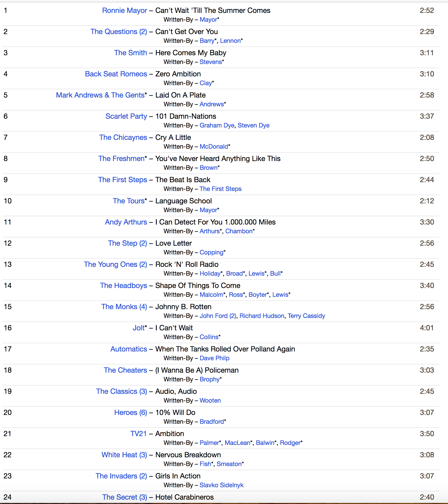The height and width of the screenshot is (504, 448).
Task: Open Slavko Sidelnyk writer link
Action: (221, 485)
